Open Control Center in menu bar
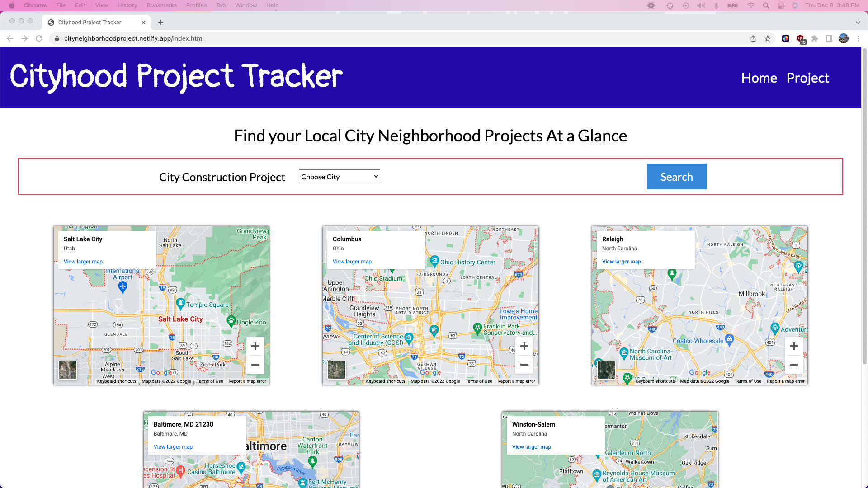 coord(781,5)
